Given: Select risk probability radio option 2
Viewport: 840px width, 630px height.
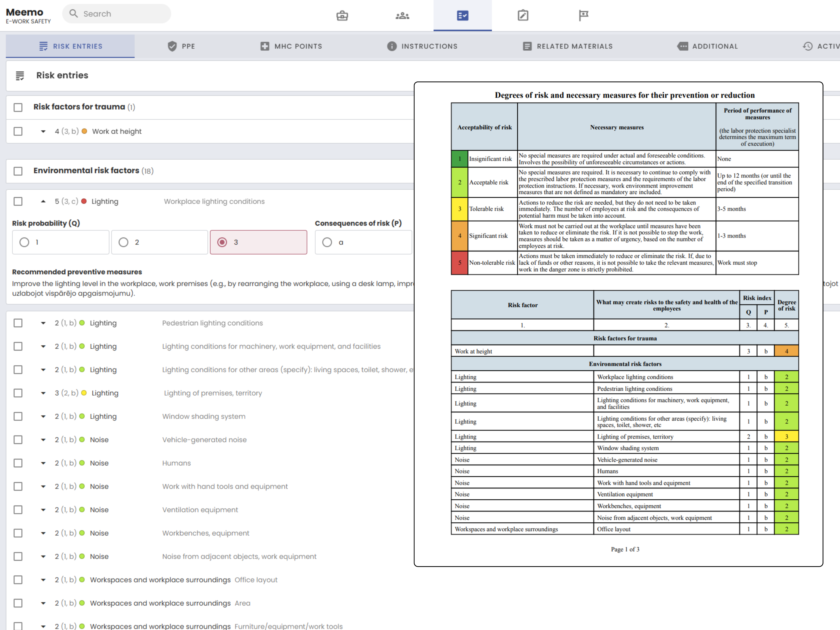Looking at the screenshot, I should point(123,242).
